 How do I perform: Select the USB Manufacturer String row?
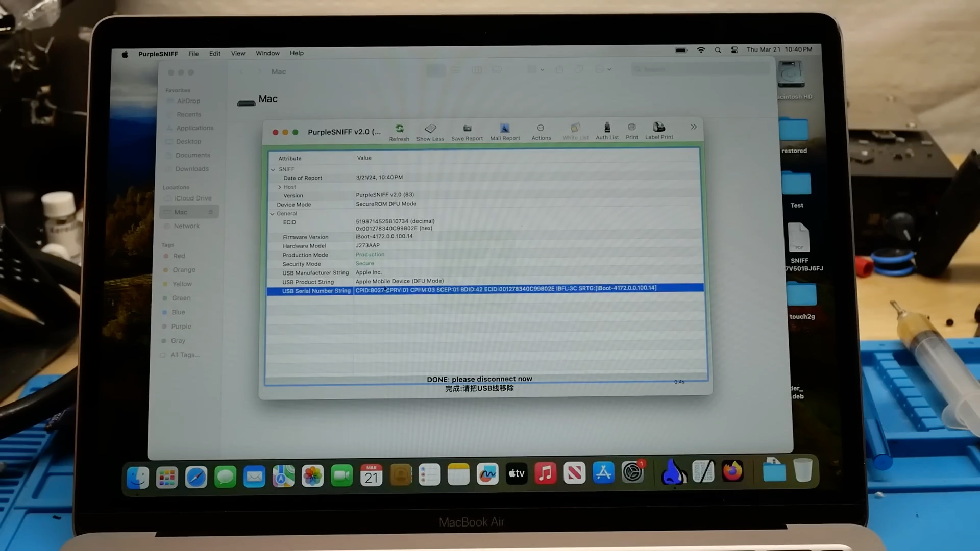pos(485,272)
